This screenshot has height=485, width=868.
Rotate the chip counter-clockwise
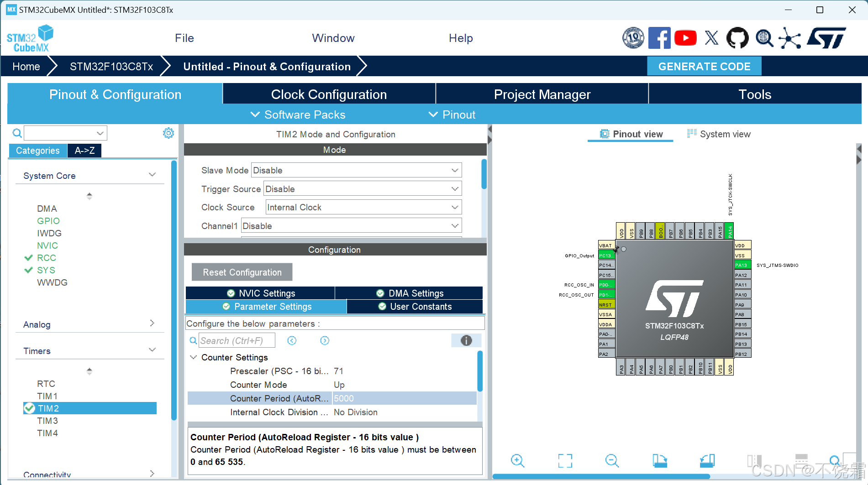(707, 461)
